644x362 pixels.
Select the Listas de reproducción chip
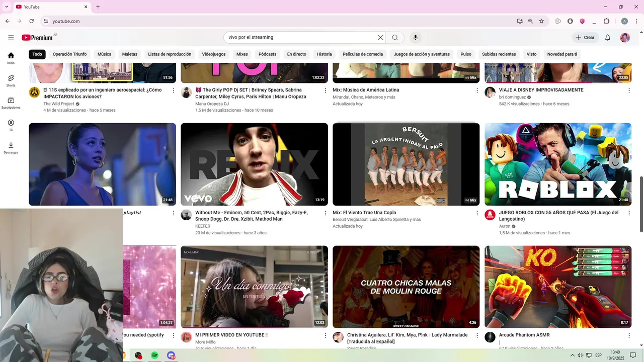[x=170, y=54]
